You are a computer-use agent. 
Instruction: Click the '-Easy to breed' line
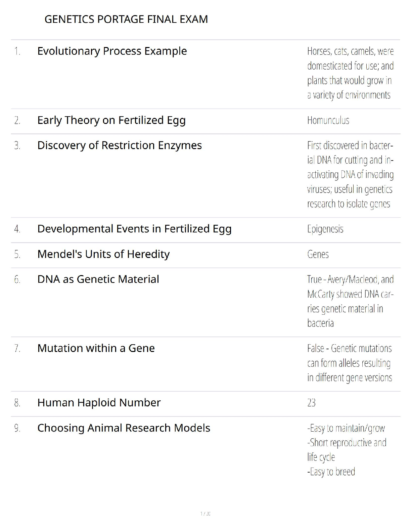pyautogui.click(x=331, y=472)
